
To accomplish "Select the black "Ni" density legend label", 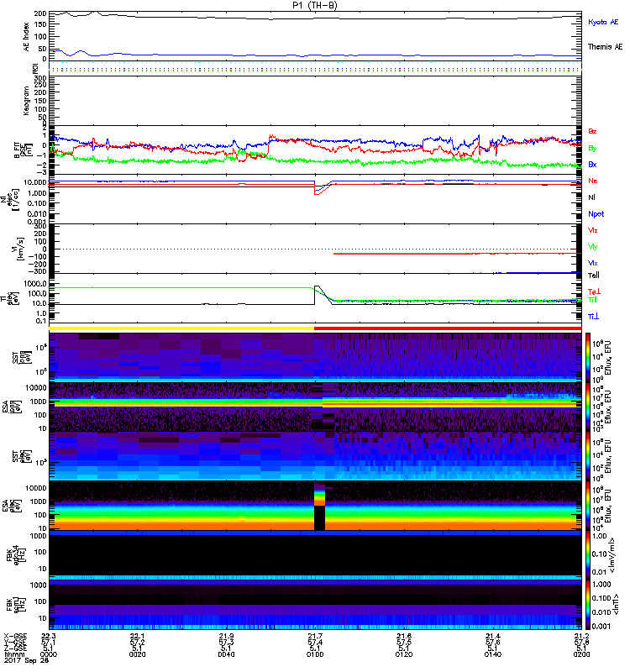I will click(591, 197).
